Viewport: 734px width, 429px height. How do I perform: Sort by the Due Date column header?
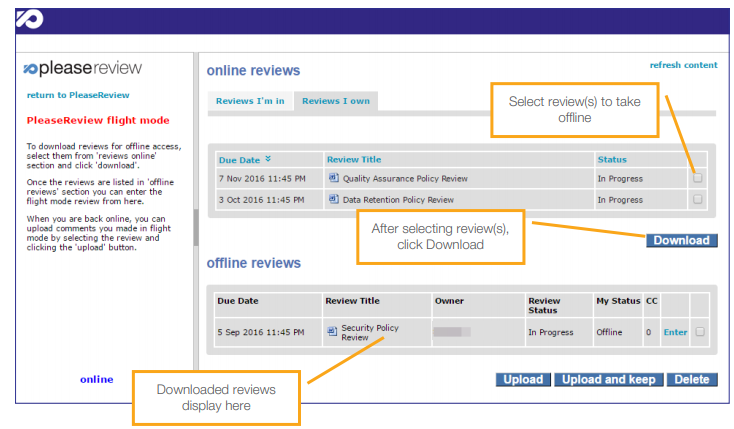click(x=239, y=160)
